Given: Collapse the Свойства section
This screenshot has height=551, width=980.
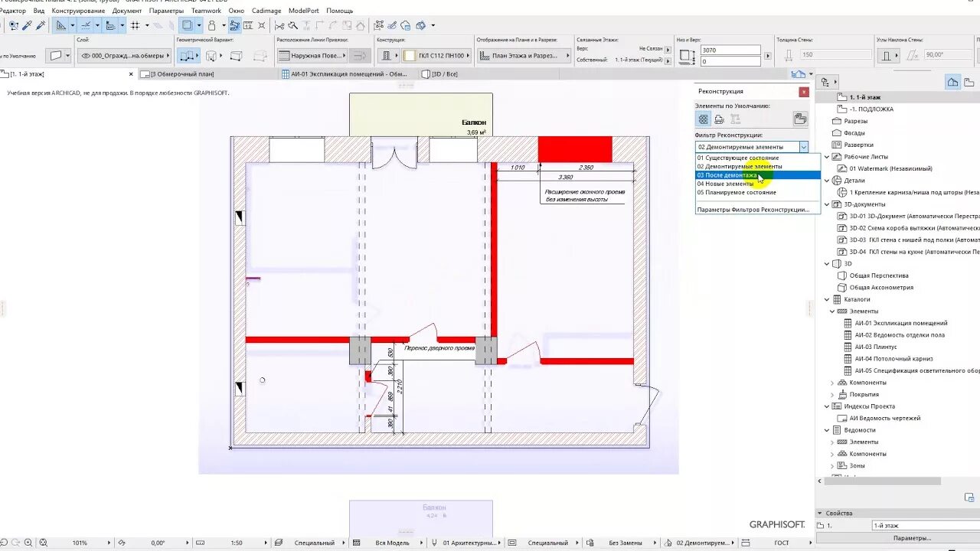Looking at the screenshot, I should [x=819, y=513].
